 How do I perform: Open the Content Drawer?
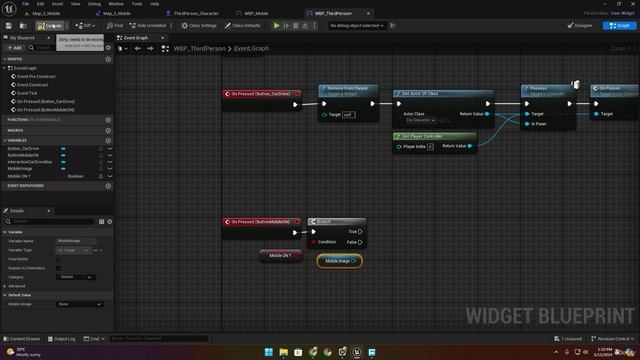22,339
